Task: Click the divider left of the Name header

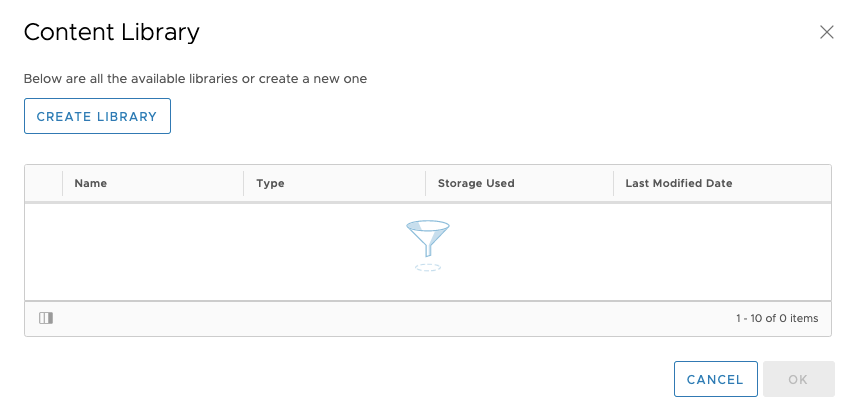Action: pos(63,184)
